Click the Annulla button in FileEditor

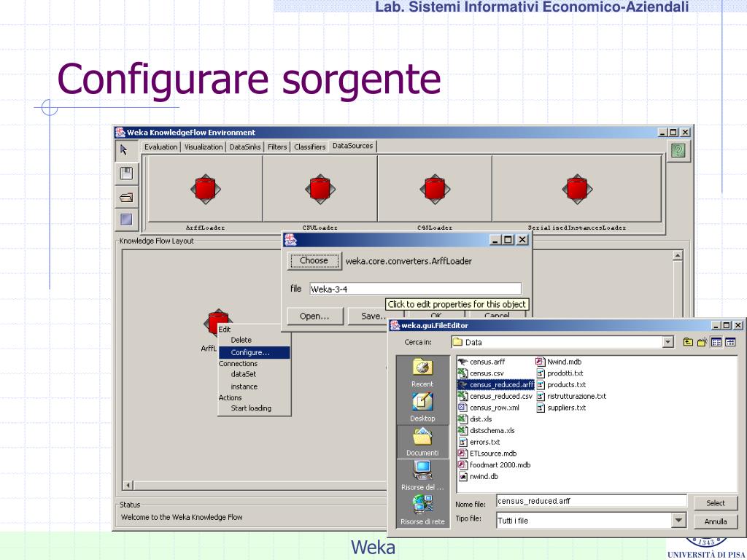coord(716,521)
